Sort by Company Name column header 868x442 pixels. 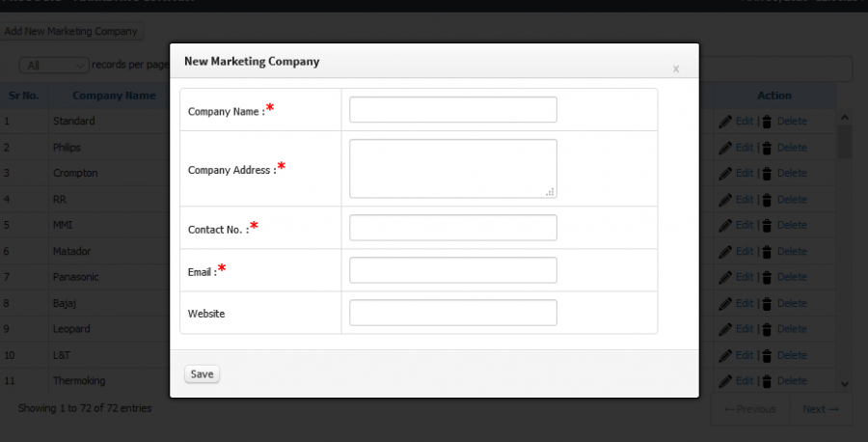pyautogui.click(x=114, y=96)
